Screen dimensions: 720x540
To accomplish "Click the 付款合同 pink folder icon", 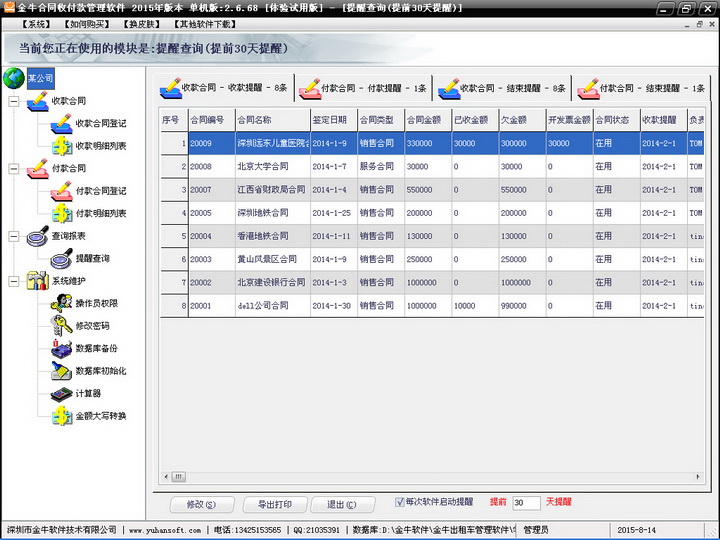I will pos(38,169).
